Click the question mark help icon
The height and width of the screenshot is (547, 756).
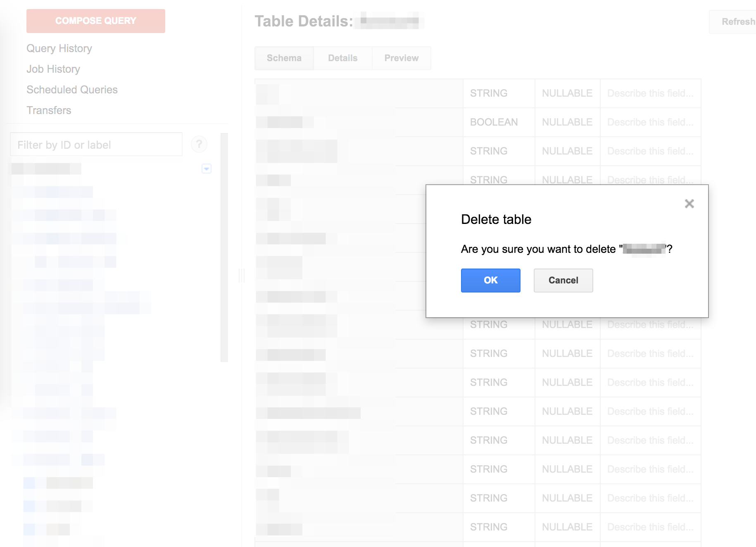[x=199, y=144]
